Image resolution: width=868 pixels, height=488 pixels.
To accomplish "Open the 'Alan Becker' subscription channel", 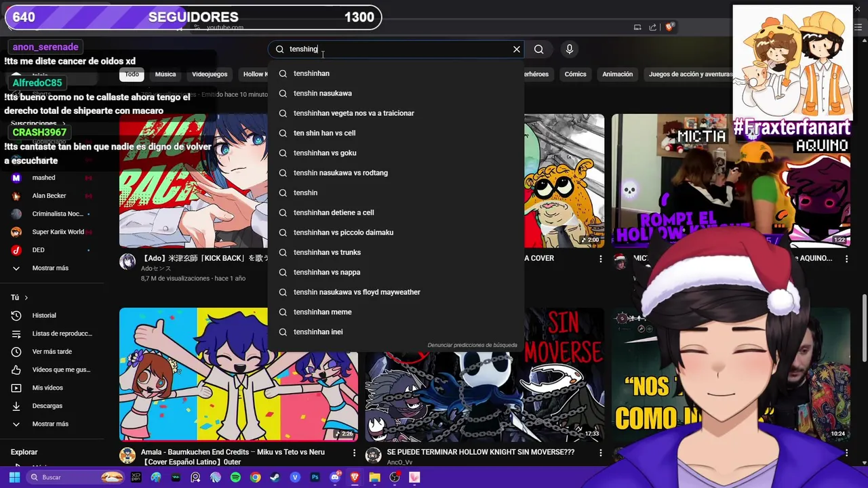I will pyautogui.click(x=52, y=196).
